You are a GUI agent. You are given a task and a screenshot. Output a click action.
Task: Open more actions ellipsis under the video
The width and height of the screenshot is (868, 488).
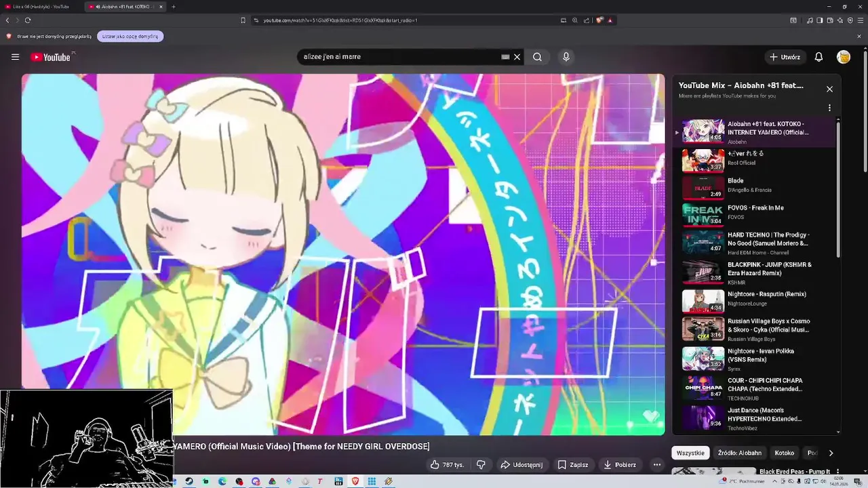(656, 465)
